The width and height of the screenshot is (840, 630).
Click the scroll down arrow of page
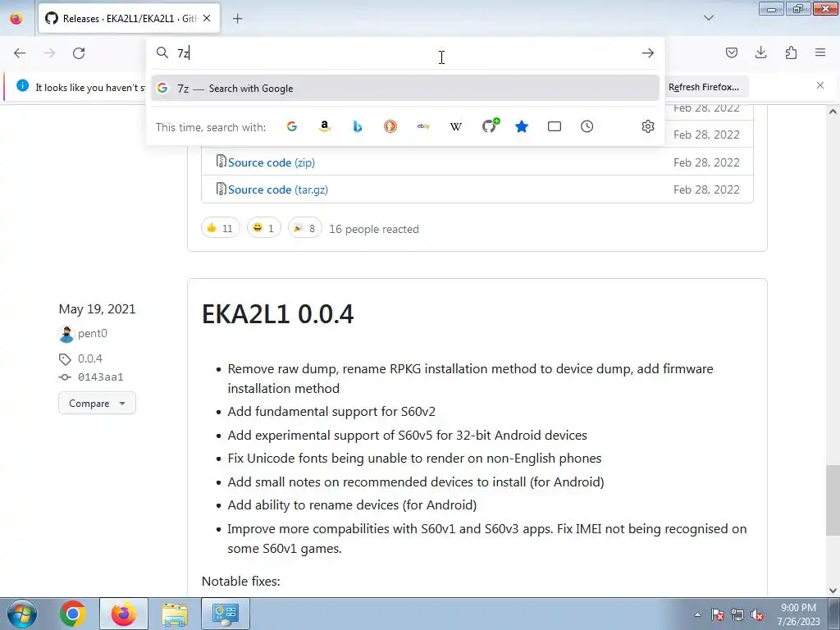[x=833, y=591]
